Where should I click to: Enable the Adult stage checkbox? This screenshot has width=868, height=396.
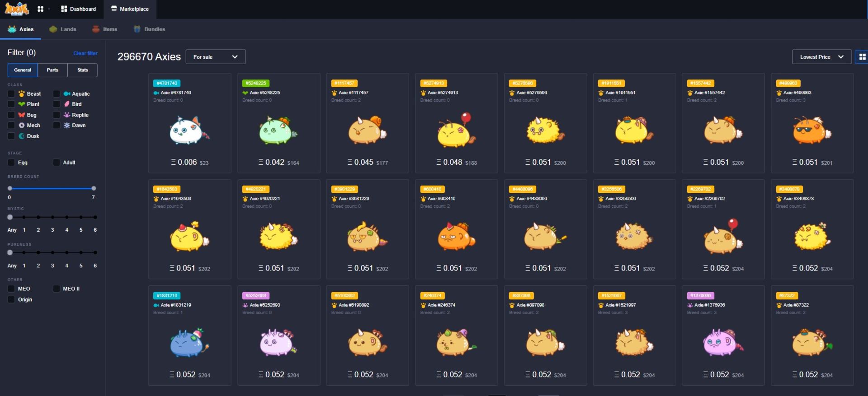(57, 163)
